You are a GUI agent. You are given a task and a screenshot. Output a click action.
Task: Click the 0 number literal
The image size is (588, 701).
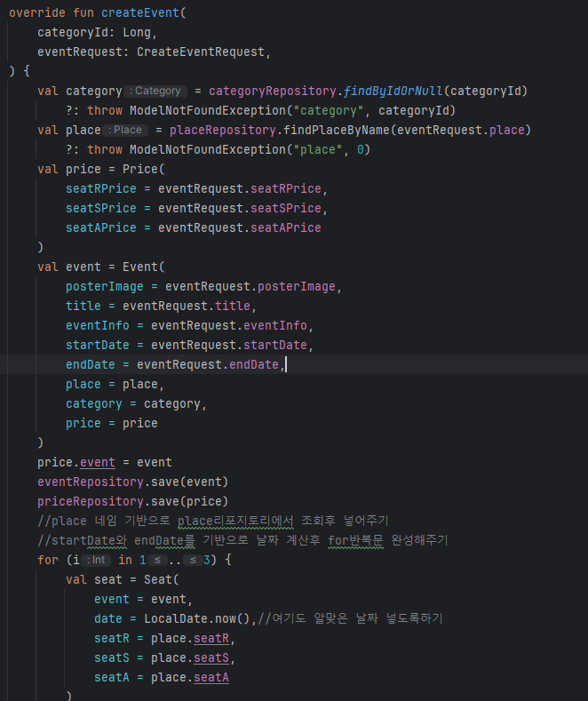(360, 149)
